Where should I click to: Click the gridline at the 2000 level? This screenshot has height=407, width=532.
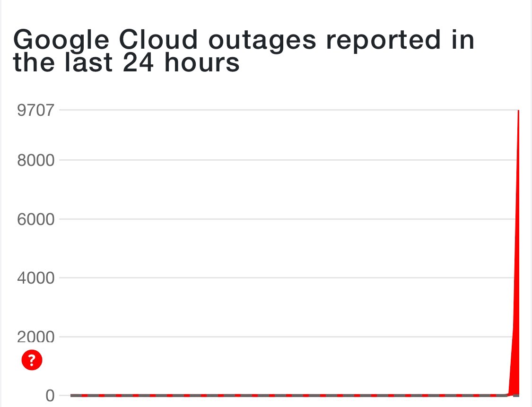[287, 337]
